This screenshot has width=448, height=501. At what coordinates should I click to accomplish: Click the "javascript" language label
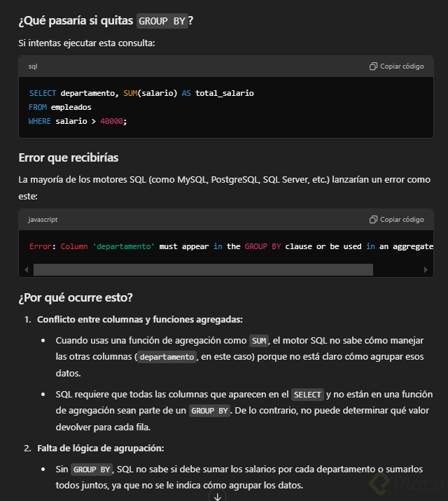click(43, 220)
